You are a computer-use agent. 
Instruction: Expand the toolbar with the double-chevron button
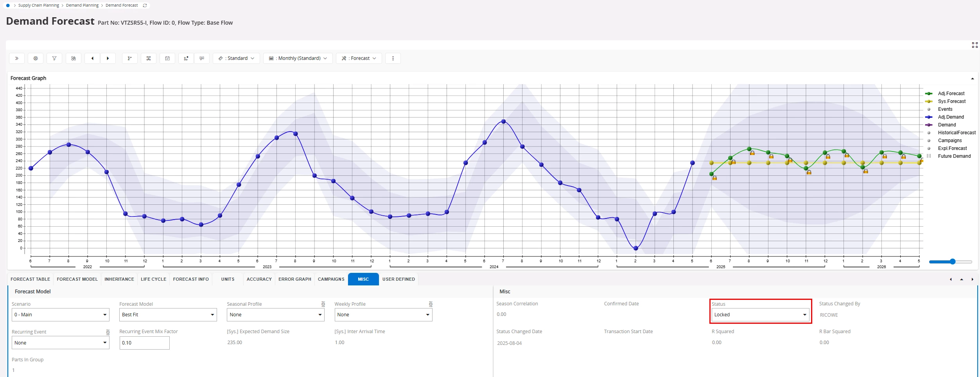coord(17,58)
